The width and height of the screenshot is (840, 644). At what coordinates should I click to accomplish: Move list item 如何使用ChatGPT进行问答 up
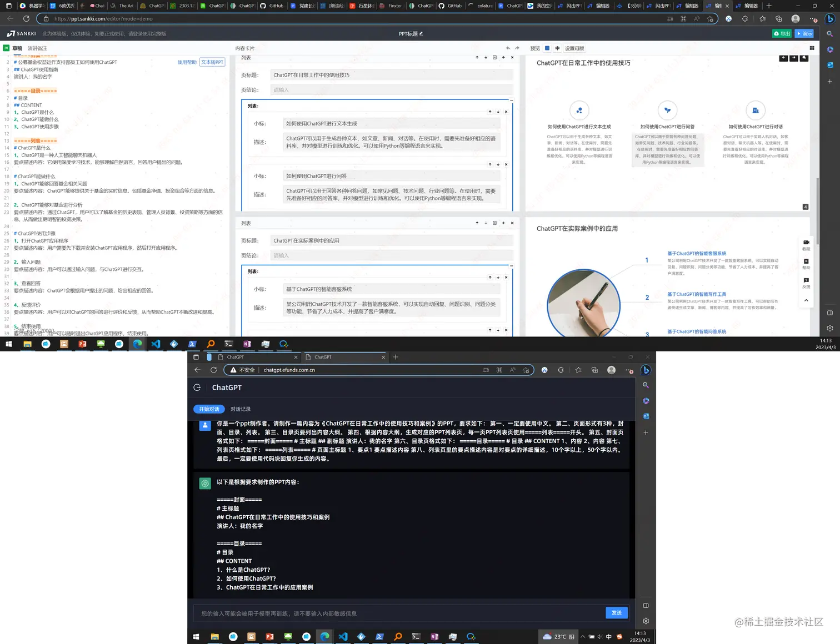[490, 164]
